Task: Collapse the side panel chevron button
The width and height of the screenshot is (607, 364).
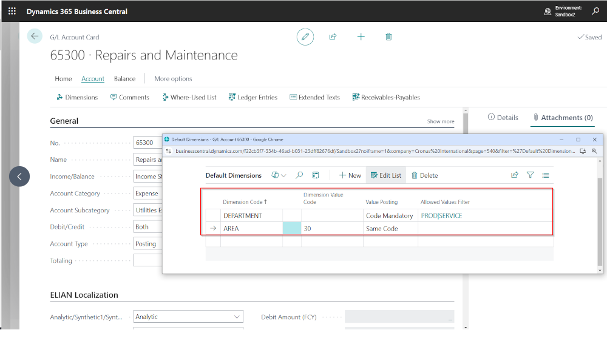Action: [19, 177]
